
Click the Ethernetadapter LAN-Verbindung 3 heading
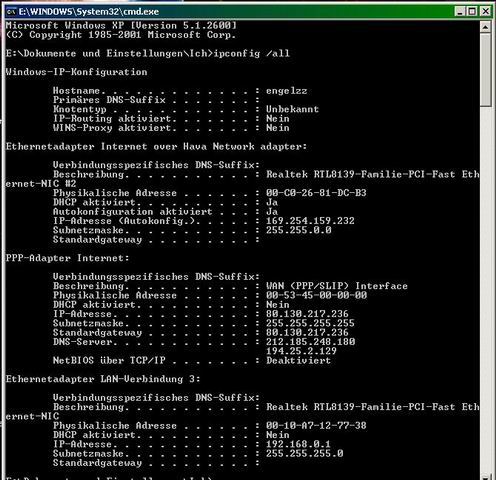tap(103, 379)
